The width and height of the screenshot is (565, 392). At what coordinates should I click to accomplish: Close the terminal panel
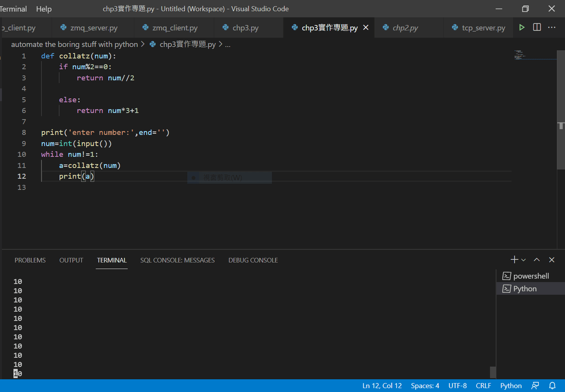pos(551,260)
